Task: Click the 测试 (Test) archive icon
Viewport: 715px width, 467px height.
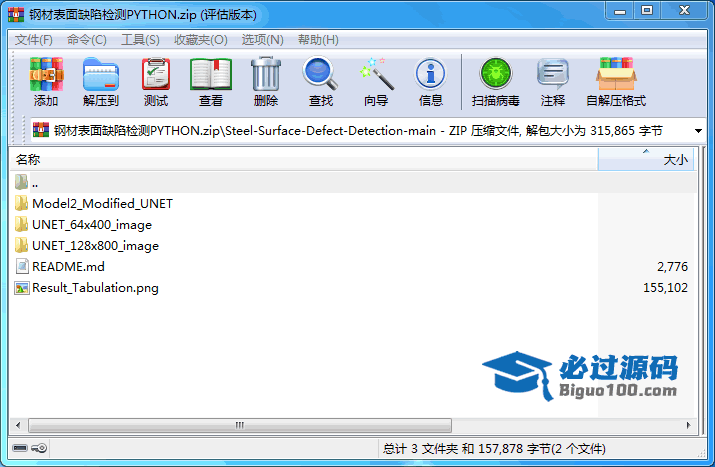Action: click(x=156, y=74)
